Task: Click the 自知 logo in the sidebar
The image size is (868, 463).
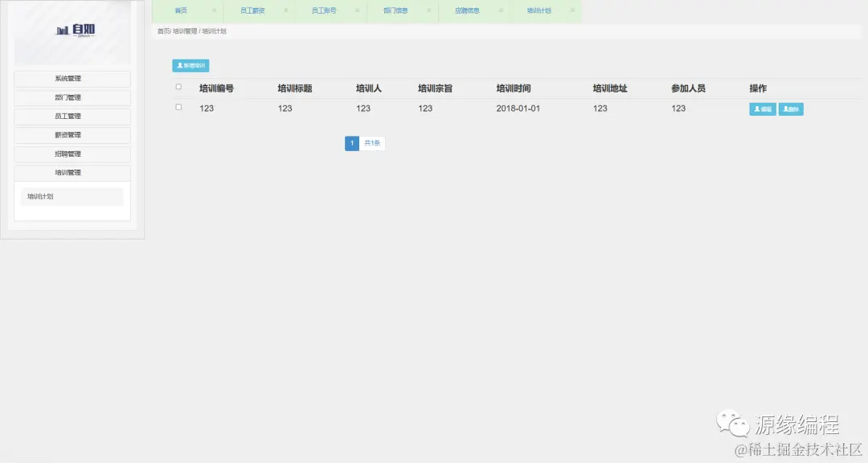Action: click(76, 31)
